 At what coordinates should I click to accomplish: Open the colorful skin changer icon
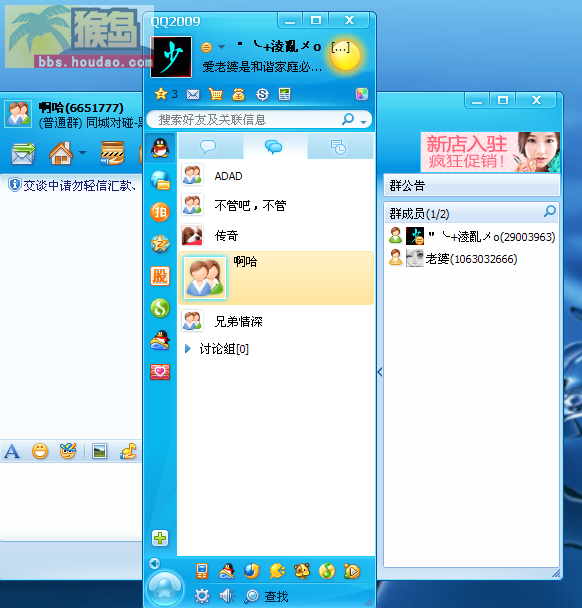pos(361,94)
